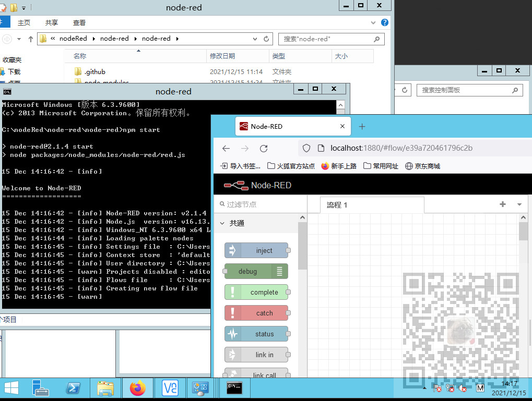Screen dimensions: 532x401
Task: Open the 新手上路 bookmark
Action: pyautogui.click(x=339, y=166)
